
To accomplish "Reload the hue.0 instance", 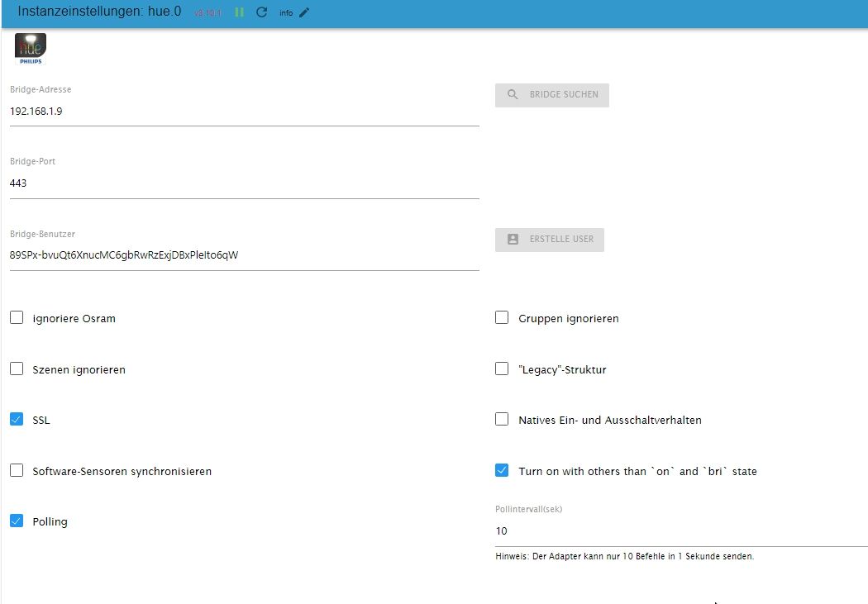I will 262,12.
